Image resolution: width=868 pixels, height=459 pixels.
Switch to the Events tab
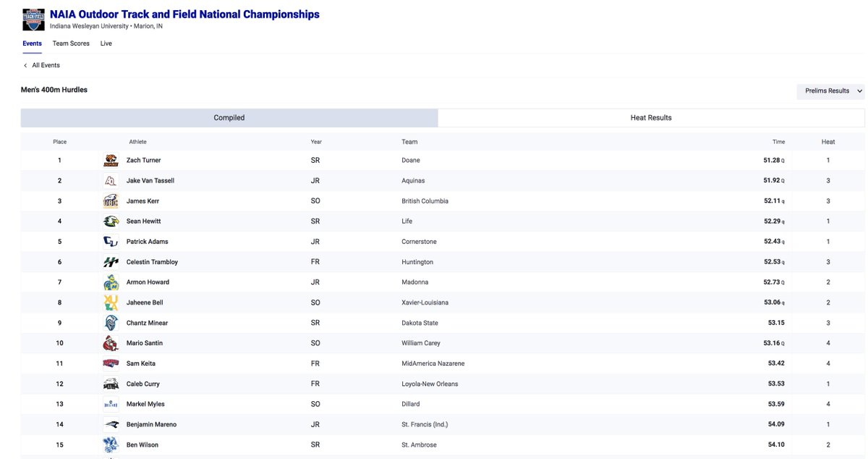coord(32,43)
